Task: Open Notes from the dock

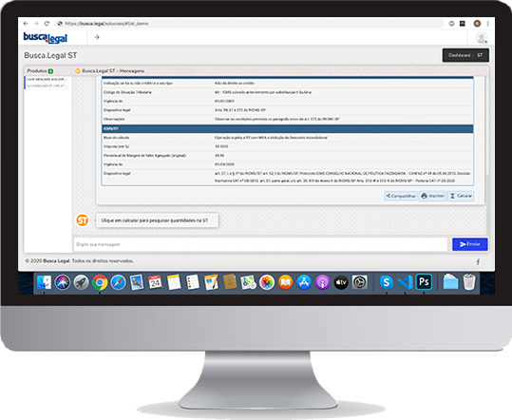Action: click(x=174, y=282)
